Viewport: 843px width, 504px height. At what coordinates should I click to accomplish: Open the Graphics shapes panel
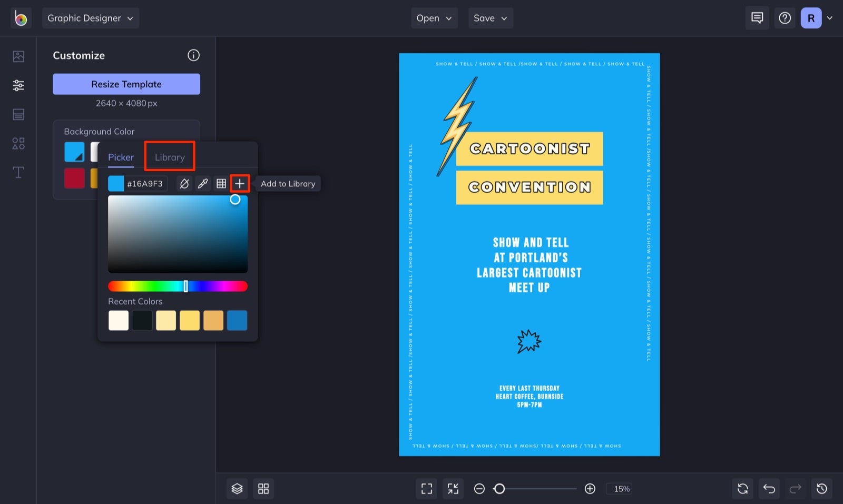click(x=18, y=143)
